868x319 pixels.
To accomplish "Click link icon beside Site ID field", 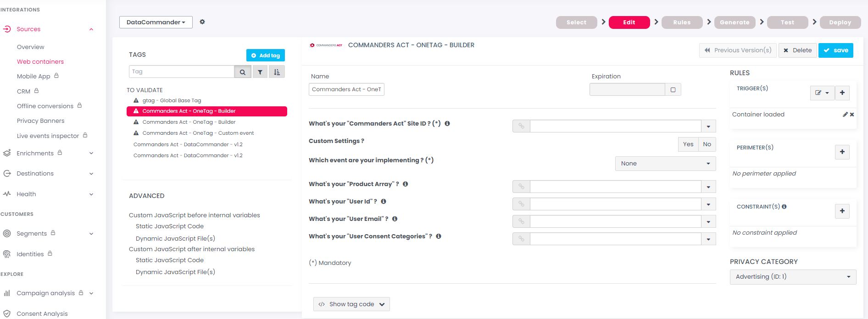I will coord(521,126).
